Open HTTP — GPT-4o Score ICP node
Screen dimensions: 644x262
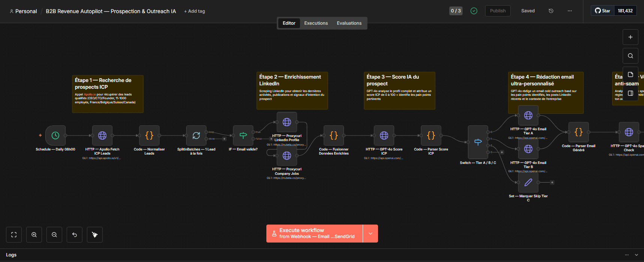(x=384, y=135)
